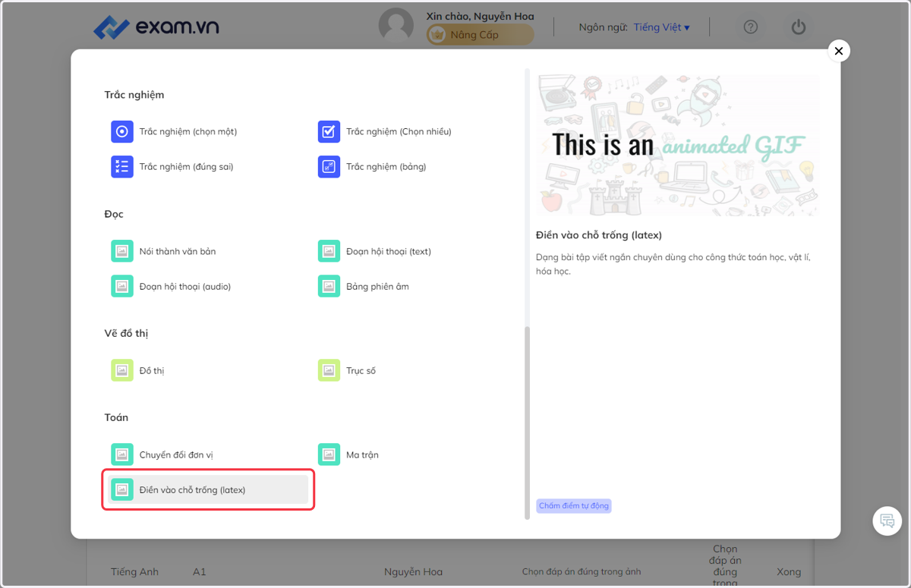Click the Chấm điểm tự động tag
Viewport: 911px width, 588px height.
tap(573, 505)
